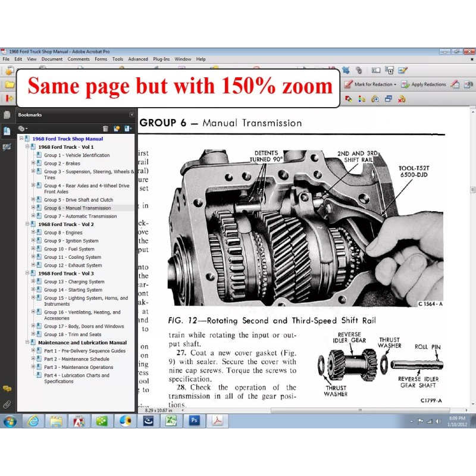The height and width of the screenshot is (476, 476).
Task: Collapse the 1968 Ford Truck - Vol 1 node
Action: point(28,147)
